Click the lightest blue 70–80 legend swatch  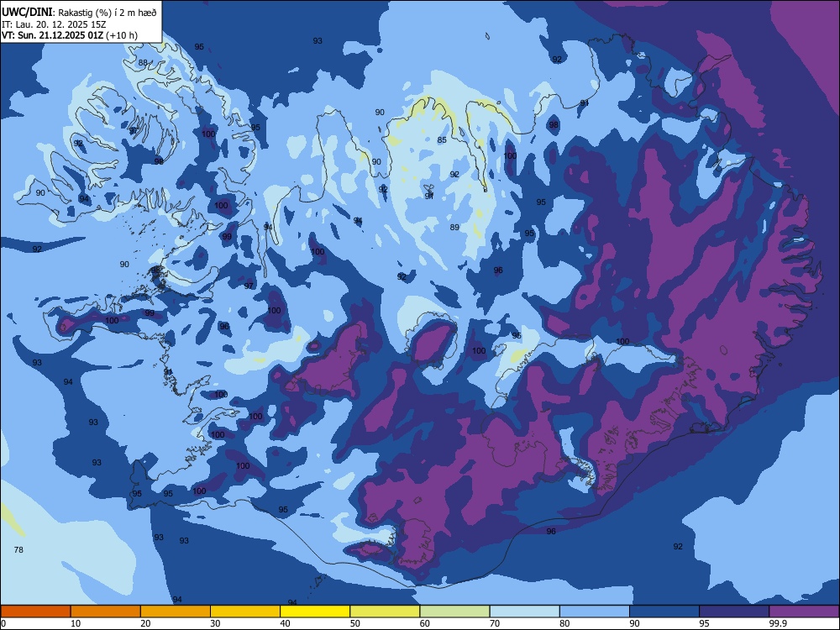click(x=524, y=612)
